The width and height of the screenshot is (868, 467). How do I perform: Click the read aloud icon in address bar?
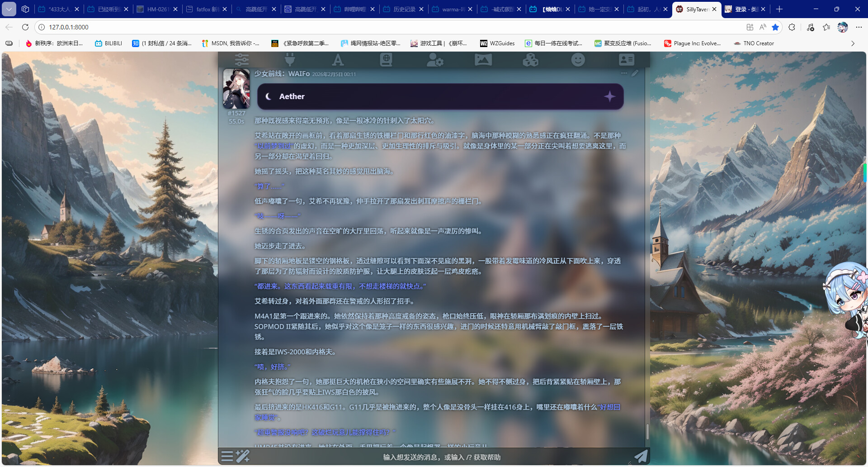763,27
